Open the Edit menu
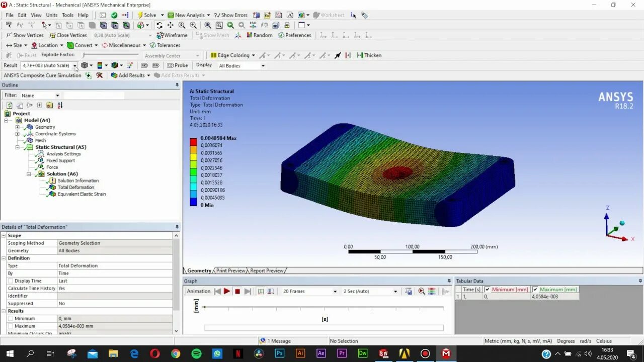The height and width of the screenshot is (362, 644). click(22, 15)
